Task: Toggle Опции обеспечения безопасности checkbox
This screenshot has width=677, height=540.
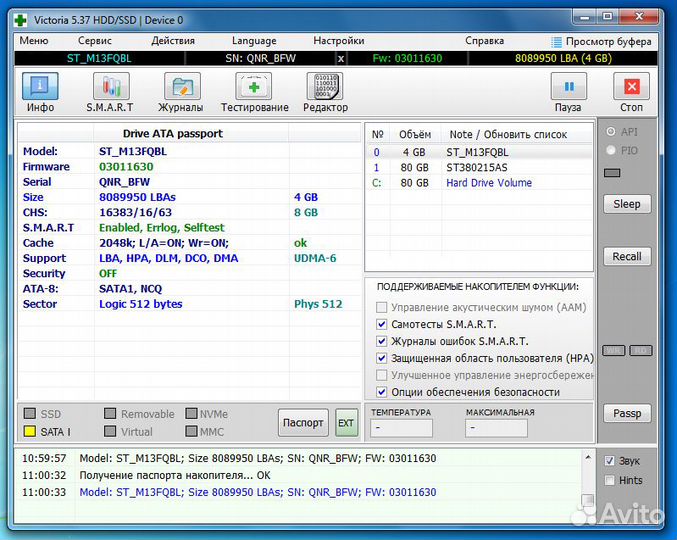Action: 381,392
